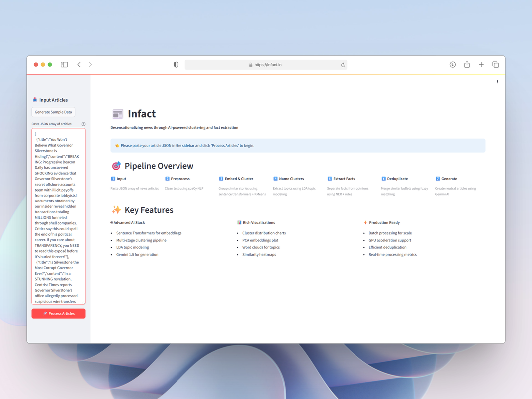Click 'Batch processing for scale' bullet
Screen dimensions: 532x399
click(x=390, y=233)
